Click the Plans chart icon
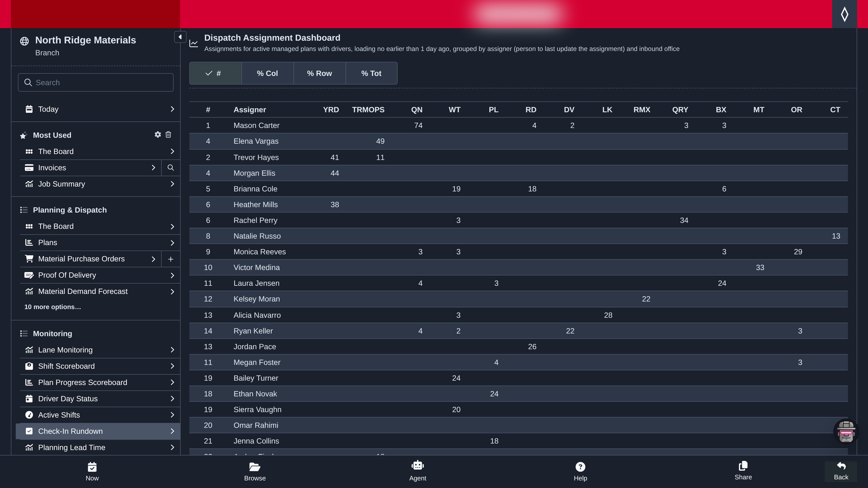This screenshot has height=488, width=868. tap(29, 243)
